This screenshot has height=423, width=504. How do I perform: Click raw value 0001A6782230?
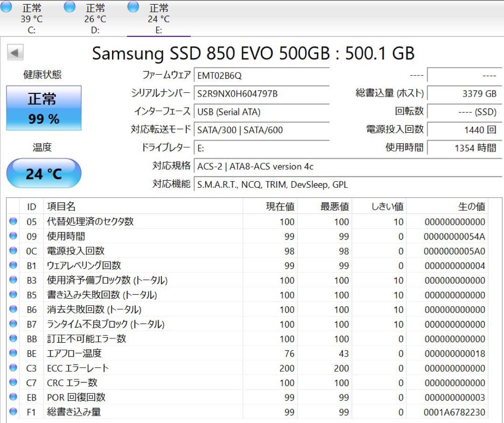click(454, 412)
